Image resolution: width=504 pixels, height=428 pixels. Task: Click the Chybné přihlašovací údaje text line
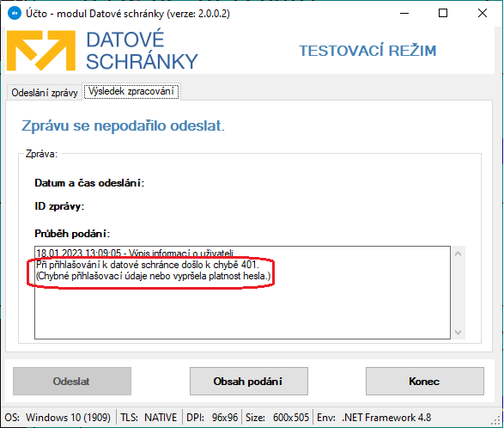click(154, 276)
